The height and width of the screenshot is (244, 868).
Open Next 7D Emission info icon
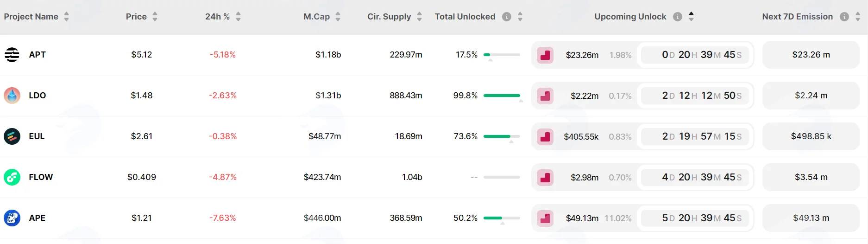click(x=844, y=17)
